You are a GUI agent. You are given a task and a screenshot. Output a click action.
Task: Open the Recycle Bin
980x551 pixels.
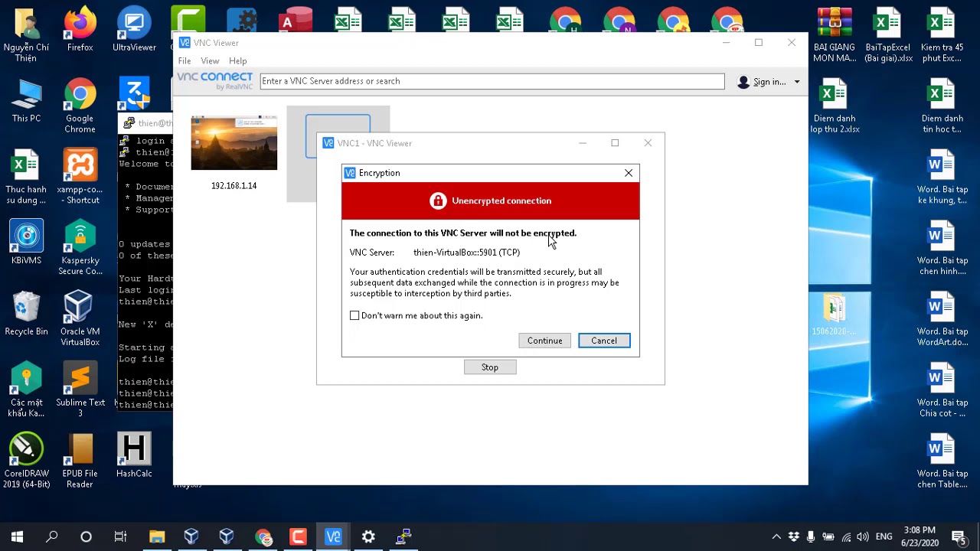point(26,315)
